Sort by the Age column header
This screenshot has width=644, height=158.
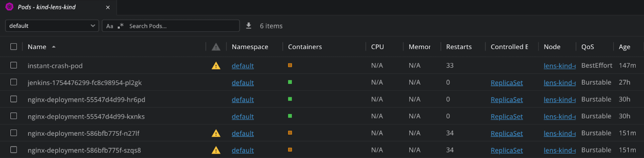point(624,47)
